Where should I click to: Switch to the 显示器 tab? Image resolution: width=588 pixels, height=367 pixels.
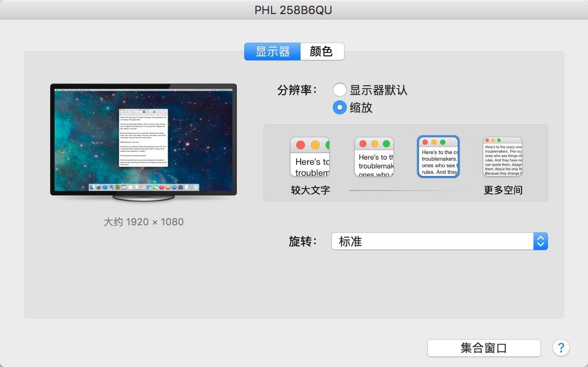point(272,51)
